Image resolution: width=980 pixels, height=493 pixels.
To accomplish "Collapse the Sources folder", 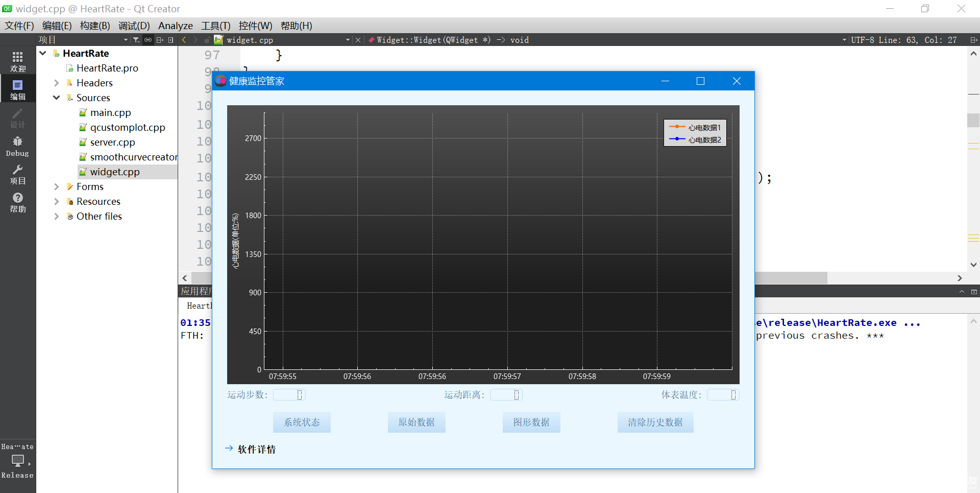I will coord(57,98).
